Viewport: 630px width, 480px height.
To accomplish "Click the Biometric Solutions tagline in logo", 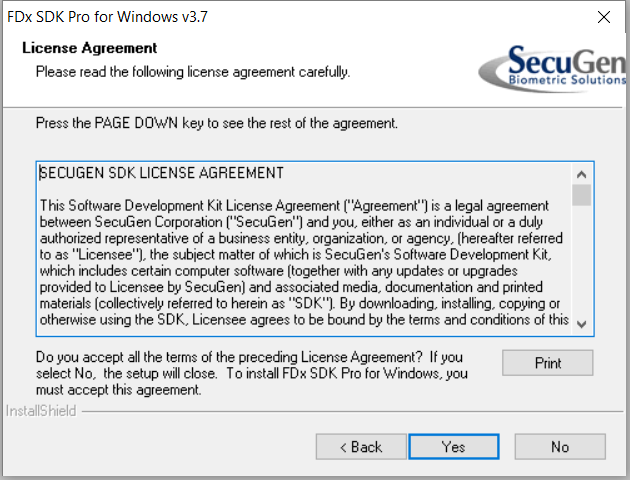I will [567, 80].
